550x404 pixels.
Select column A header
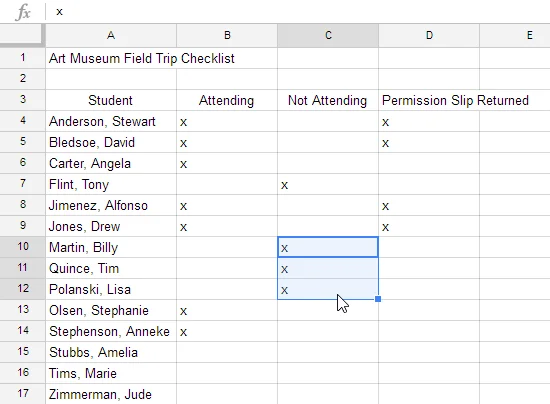pos(111,35)
